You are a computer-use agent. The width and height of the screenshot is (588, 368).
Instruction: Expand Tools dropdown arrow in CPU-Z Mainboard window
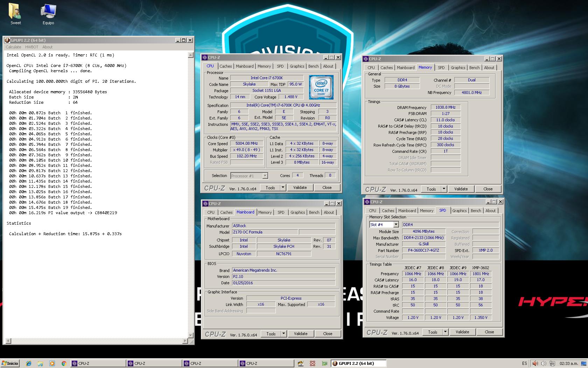pos(283,334)
